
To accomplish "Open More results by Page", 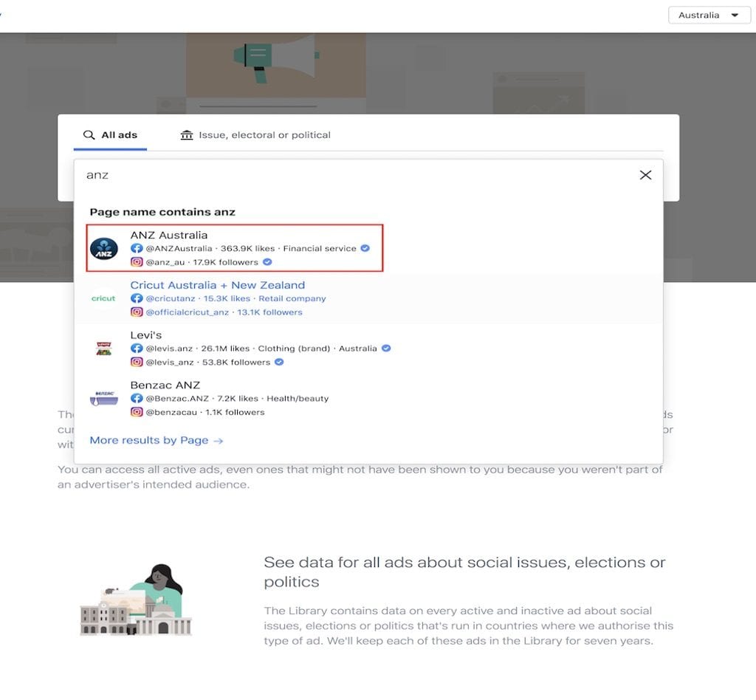I will (156, 439).
